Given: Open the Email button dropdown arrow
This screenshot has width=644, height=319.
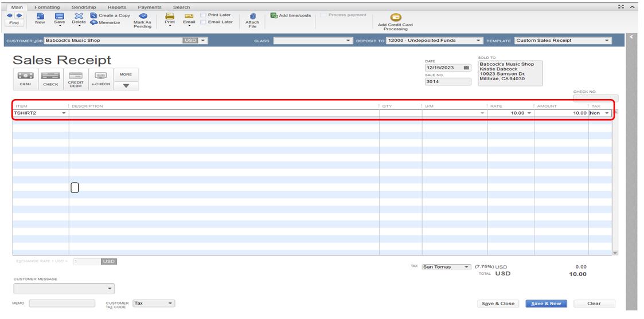Looking at the screenshot, I should coord(189,25).
